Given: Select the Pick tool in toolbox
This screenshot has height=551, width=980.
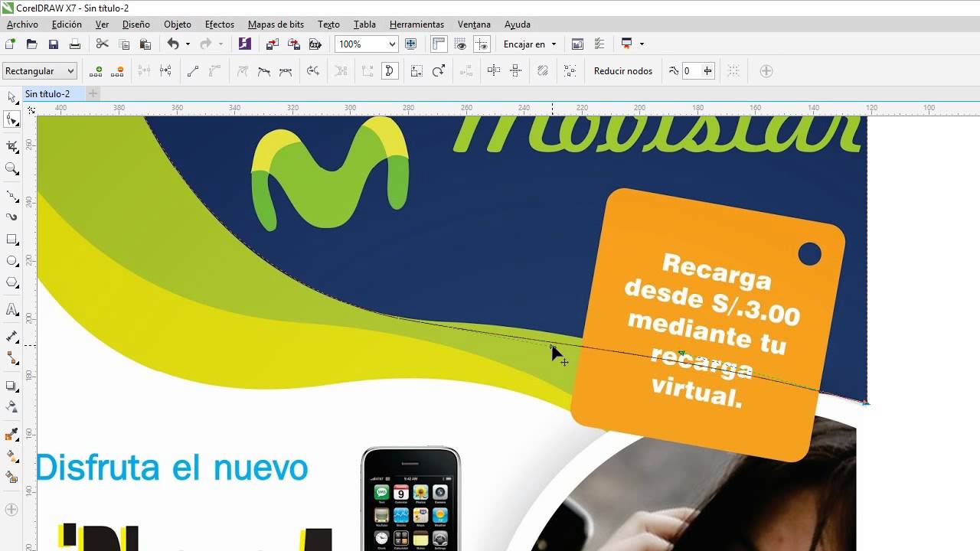Looking at the screenshot, I should tap(11, 97).
